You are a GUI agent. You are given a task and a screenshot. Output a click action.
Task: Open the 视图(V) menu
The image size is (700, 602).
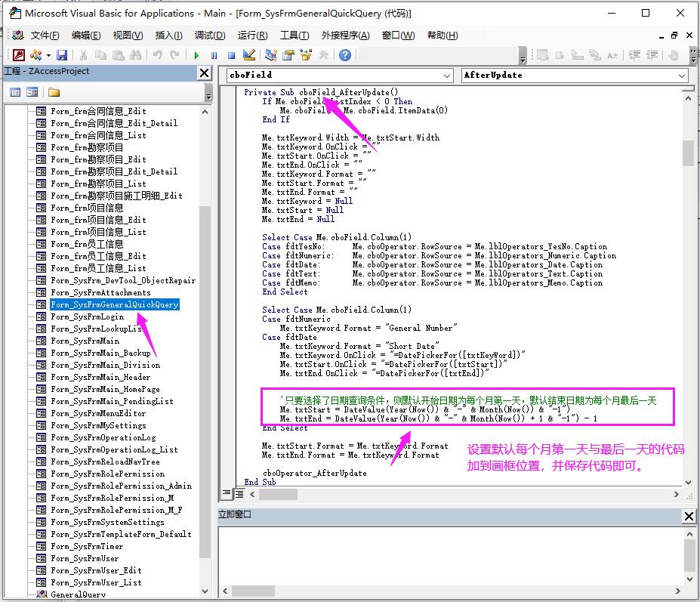[128, 36]
